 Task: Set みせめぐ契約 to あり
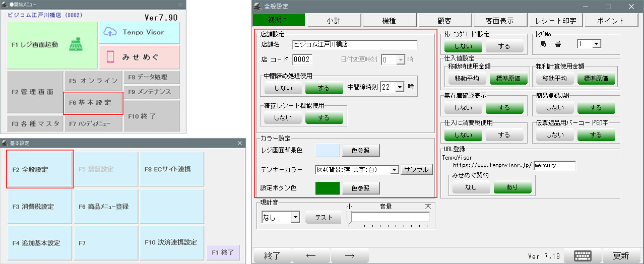pos(512,187)
